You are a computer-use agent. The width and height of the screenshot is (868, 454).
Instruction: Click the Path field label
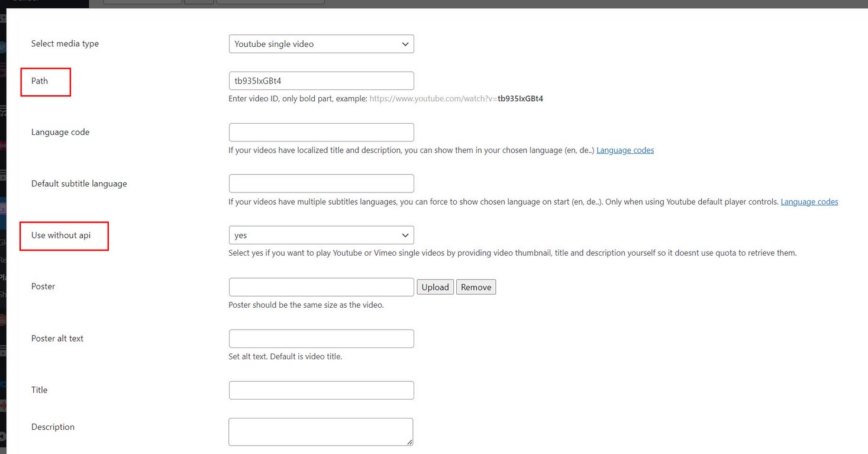click(x=40, y=81)
